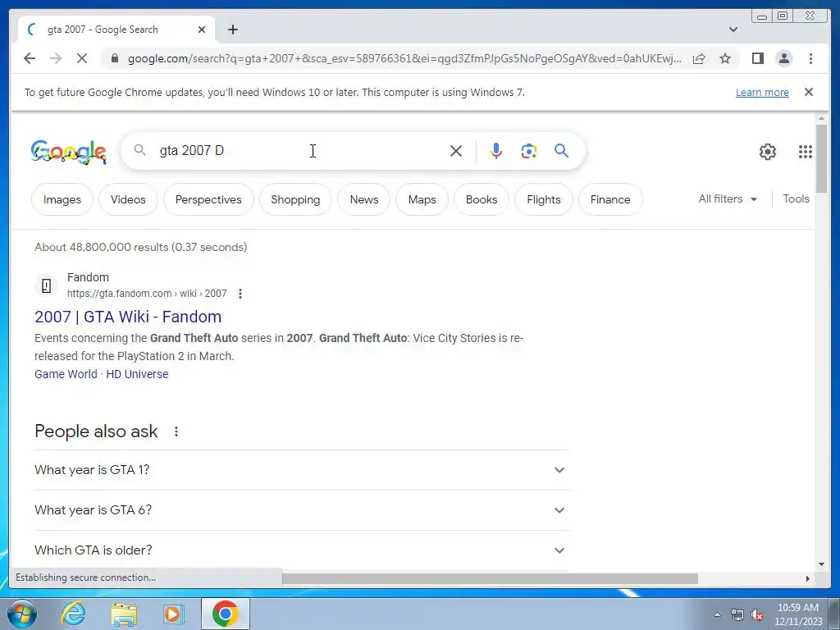Click the forward navigation arrow
The width and height of the screenshot is (840, 630).
point(56,58)
